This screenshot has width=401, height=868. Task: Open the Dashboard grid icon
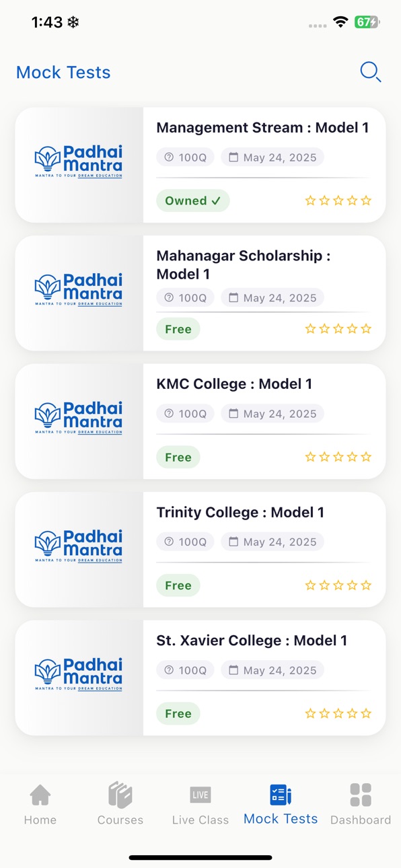[x=361, y=795]
